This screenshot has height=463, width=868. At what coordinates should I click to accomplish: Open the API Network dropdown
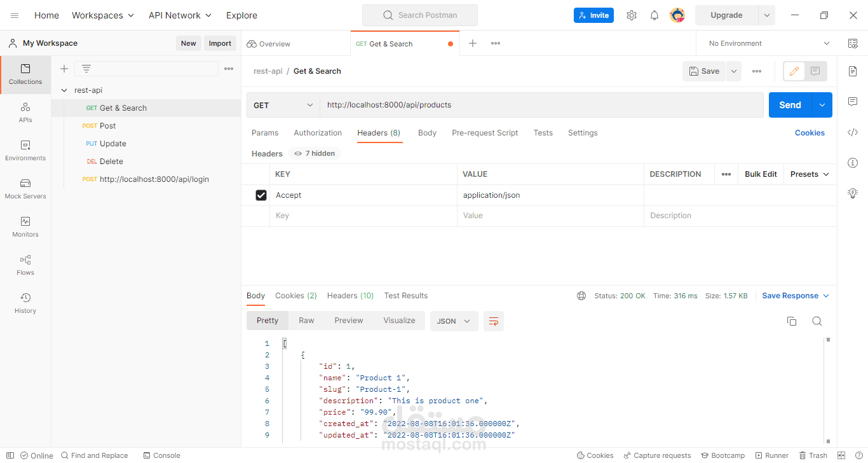[180, 15]
